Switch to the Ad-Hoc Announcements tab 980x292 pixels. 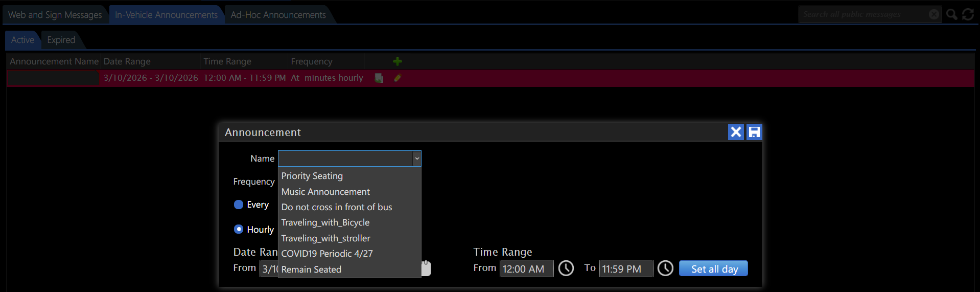(x=278, y=15)
